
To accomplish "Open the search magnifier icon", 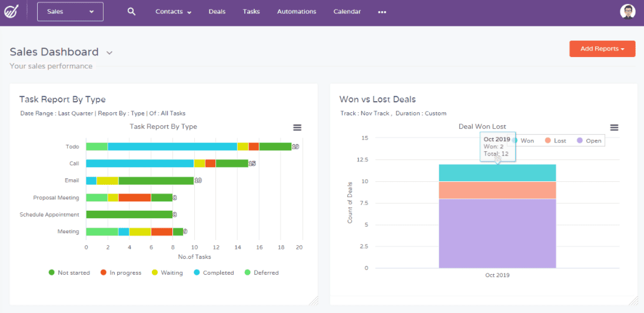I will pyautogui.click(x=131, y=12).
